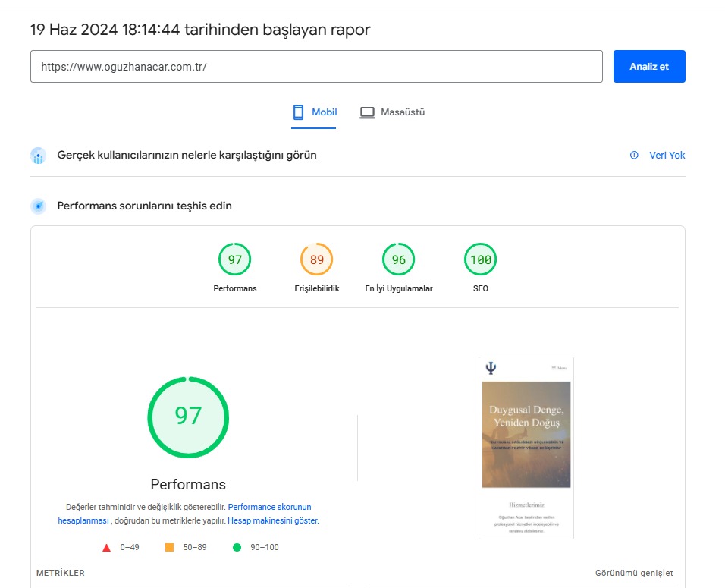Click the Veri Yok info icon
Screen dimensions: 725x588
pyautogui.click(x=634, y=155)
